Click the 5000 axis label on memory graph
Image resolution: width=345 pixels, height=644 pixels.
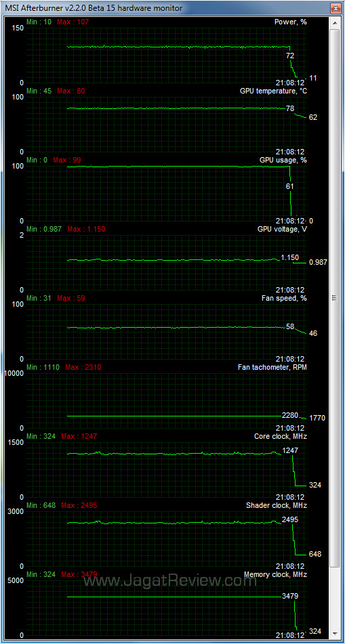pos(16,580)
